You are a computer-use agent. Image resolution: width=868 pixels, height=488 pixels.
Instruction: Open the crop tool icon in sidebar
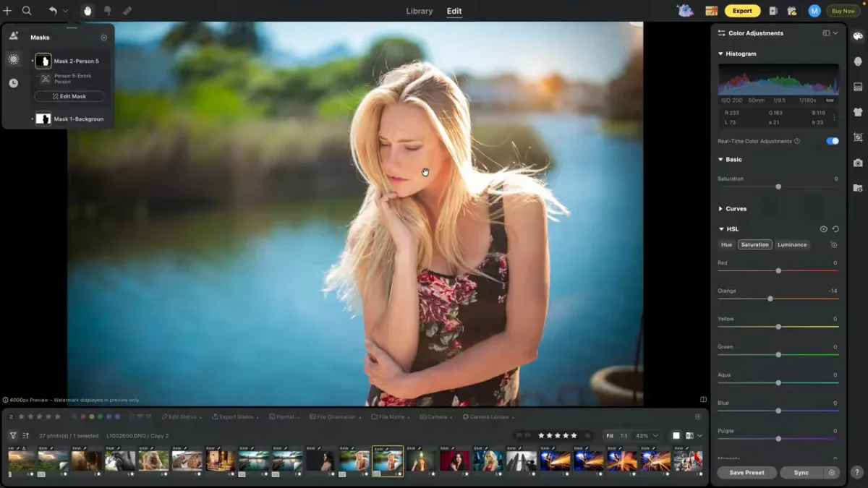point(858,137)
